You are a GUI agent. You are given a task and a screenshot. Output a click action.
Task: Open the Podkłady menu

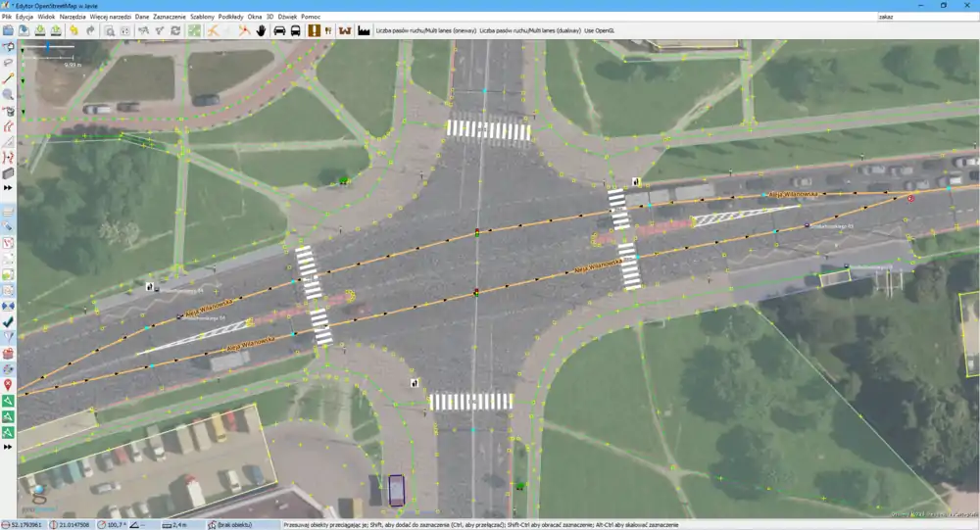[231, 18]
